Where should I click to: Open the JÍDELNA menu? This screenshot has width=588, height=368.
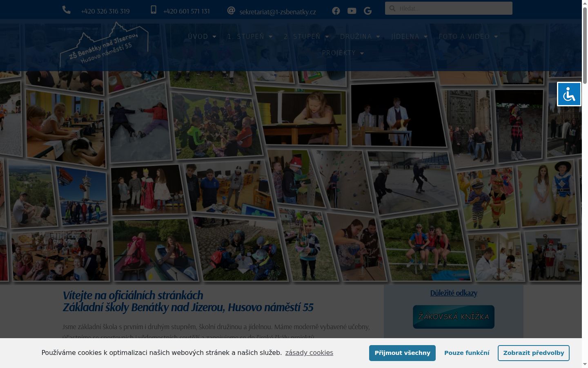[405, 36]
